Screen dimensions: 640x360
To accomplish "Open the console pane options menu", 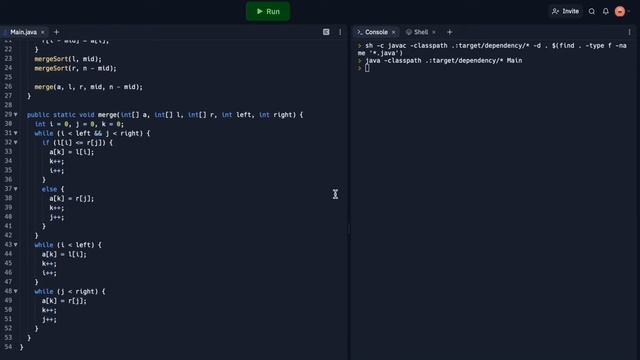I will tap(629, 32).
